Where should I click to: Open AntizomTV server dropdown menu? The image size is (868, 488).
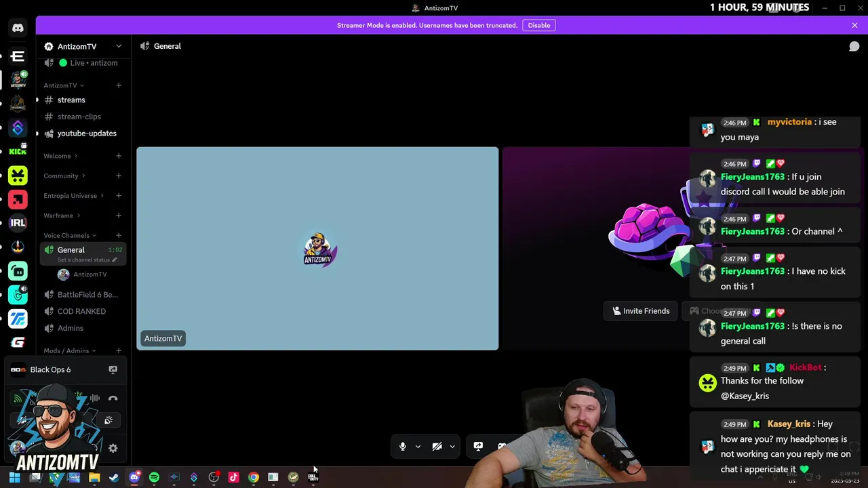83,46
